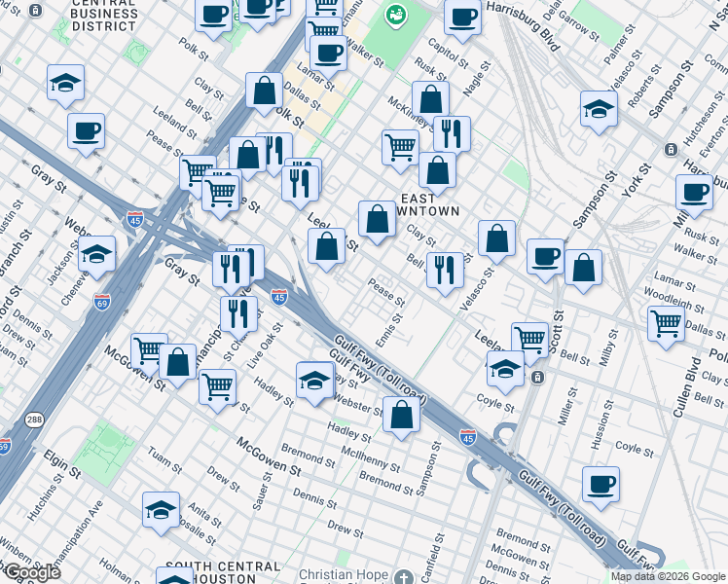Screen dimensions: 728x584
Task: Click the 'Palmer St' label
Action: click(x=620, y=45)
